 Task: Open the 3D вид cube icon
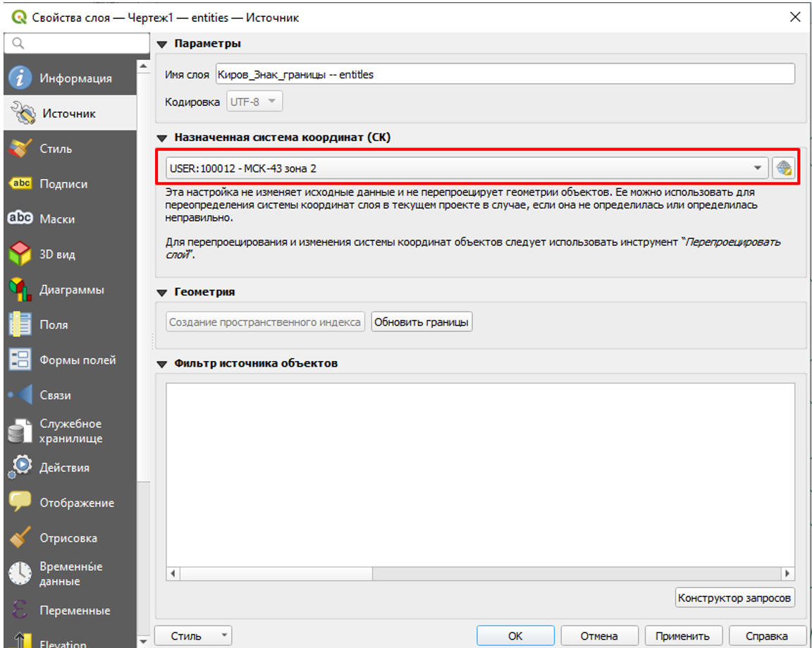(20, 254)
